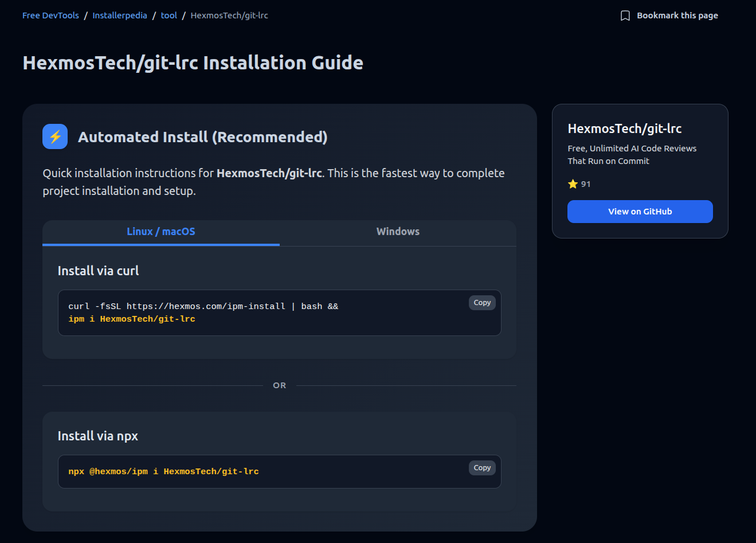This screenshot has width=756, height=543.
Task: Click Bookmark this page label
Action: pos(677,15)
